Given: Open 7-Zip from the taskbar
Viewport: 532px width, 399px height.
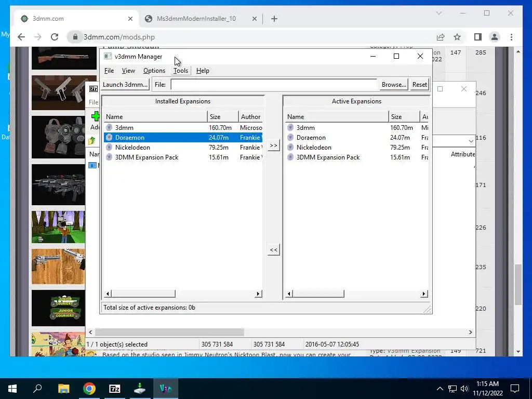Looking at the screenshot, I should pyautogui.click(x=115, y=389).
